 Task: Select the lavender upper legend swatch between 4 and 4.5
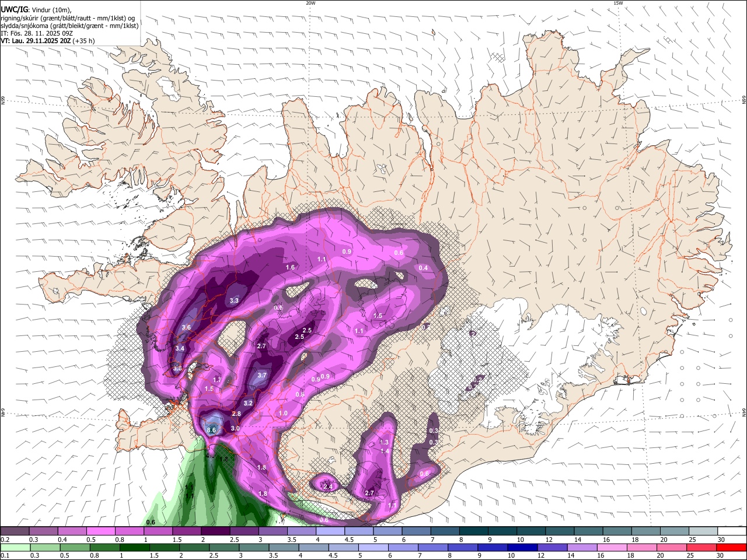tap(329, 531)
